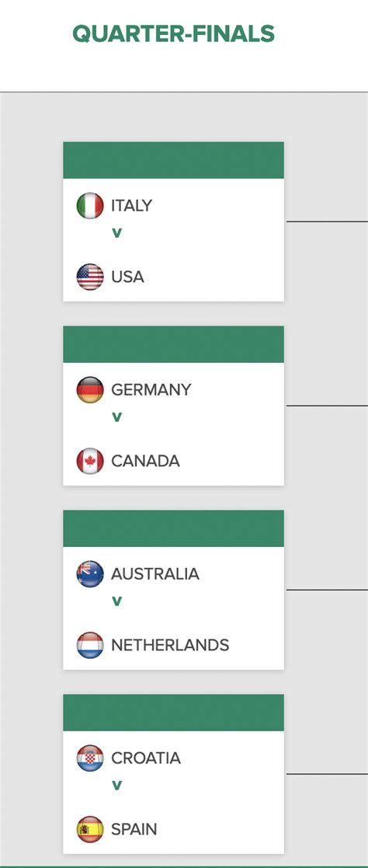This screenshot has height=868, width=368.
Task: Click the Australia flag icon
Action: (x=89, y=574)
